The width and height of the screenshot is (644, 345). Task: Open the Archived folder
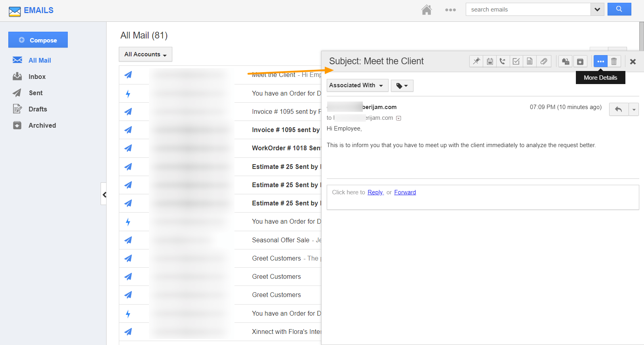point(42,125)
